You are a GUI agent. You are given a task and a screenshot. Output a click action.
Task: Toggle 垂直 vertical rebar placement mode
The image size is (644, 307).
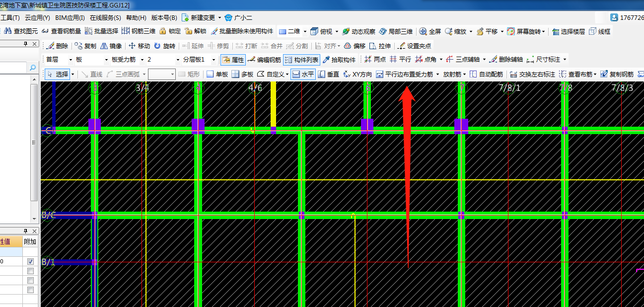pos(328,74)
